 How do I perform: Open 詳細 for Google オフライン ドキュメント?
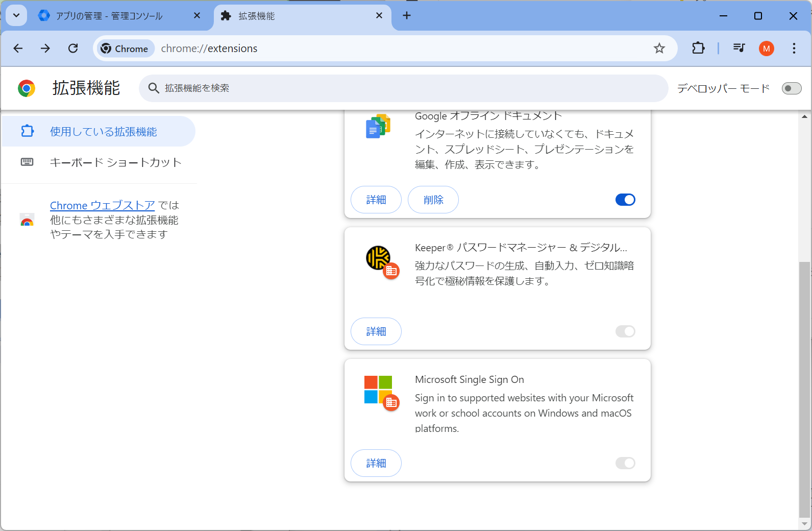coord(376,200)
